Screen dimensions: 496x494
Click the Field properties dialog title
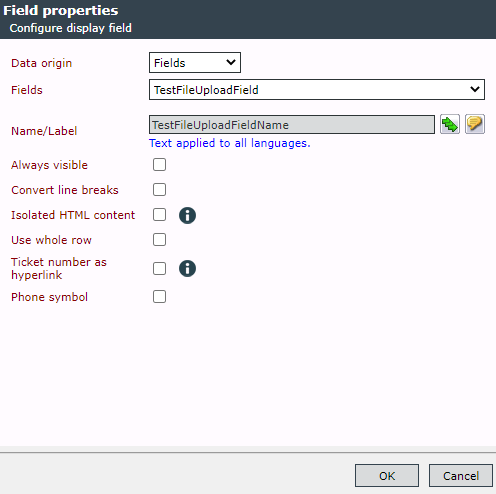pyautogui.click(x=61, y=11)
